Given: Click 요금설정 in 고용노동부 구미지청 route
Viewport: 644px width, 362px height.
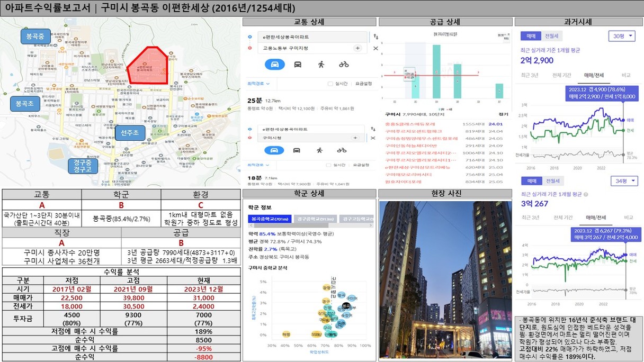Looking at the screenshot, I should coord(363,84).
